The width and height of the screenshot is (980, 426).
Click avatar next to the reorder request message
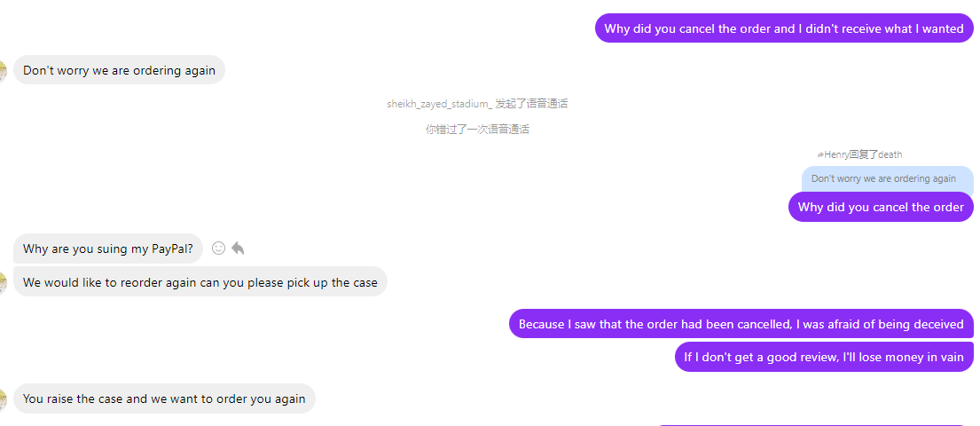coord(3,283)
